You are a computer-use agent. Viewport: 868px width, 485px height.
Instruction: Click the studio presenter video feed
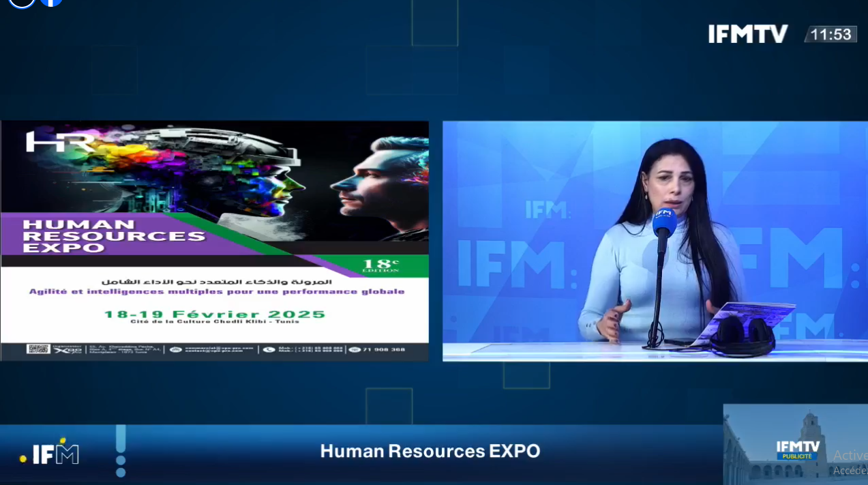(655, 241)
